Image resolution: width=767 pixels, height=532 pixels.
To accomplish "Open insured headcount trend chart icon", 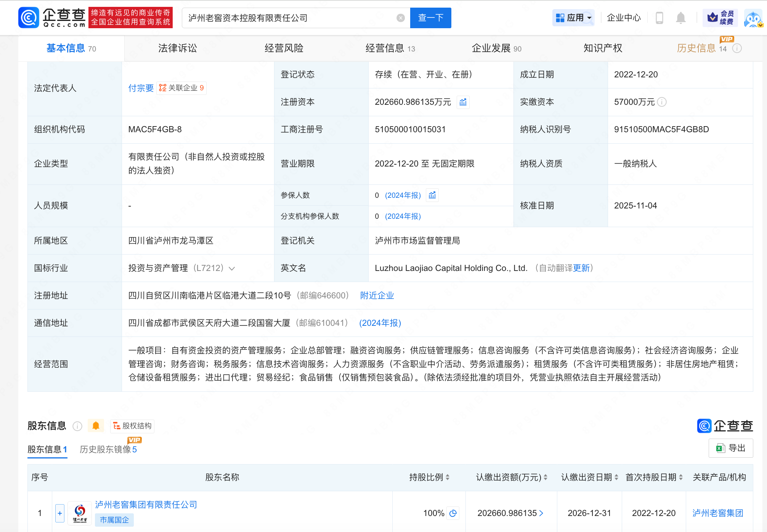I will (x=432, y=195).
